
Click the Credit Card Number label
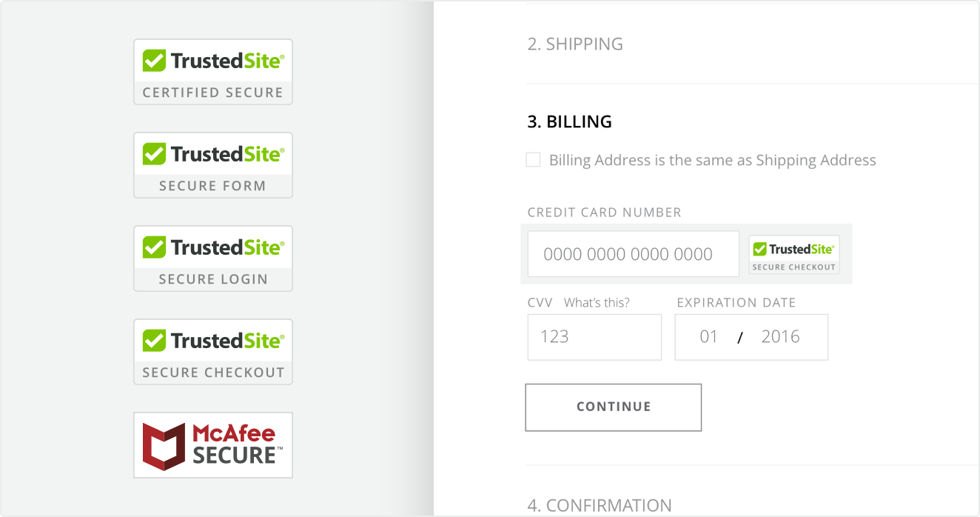click(x=604, y=213)
